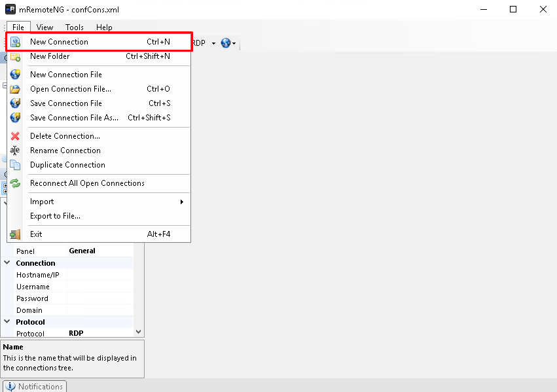Open the globe icon's dropdown arrow
557x392 pixels.
pos(233,43)
